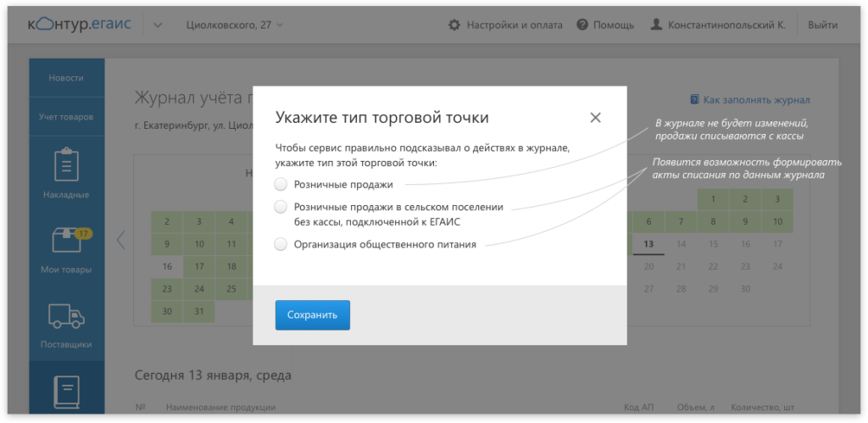Open Поставщики truck icon in sidebar

coord(66,317)
